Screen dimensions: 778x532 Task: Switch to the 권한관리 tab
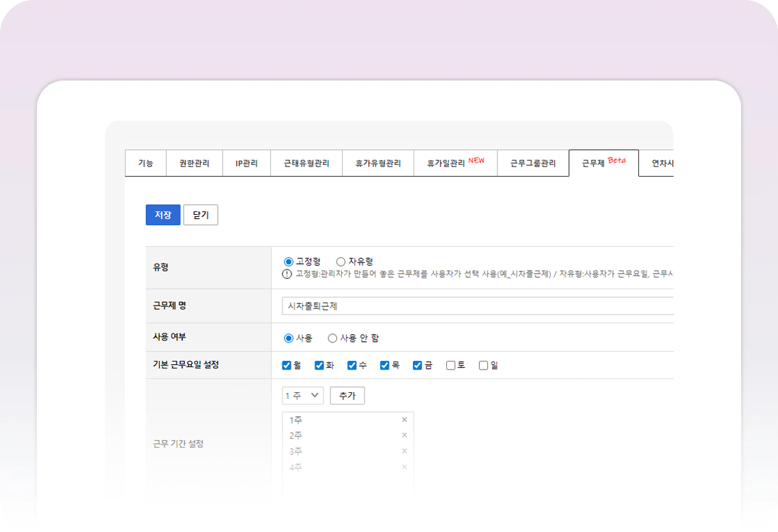click(x=194, y=164)
